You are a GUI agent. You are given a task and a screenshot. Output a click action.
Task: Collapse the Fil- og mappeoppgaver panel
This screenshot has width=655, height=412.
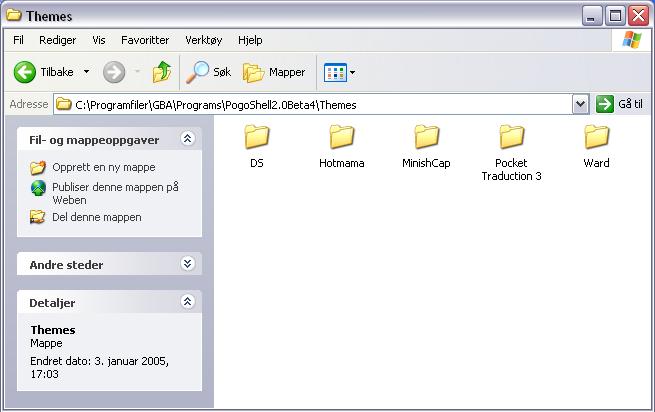(188, 138)
